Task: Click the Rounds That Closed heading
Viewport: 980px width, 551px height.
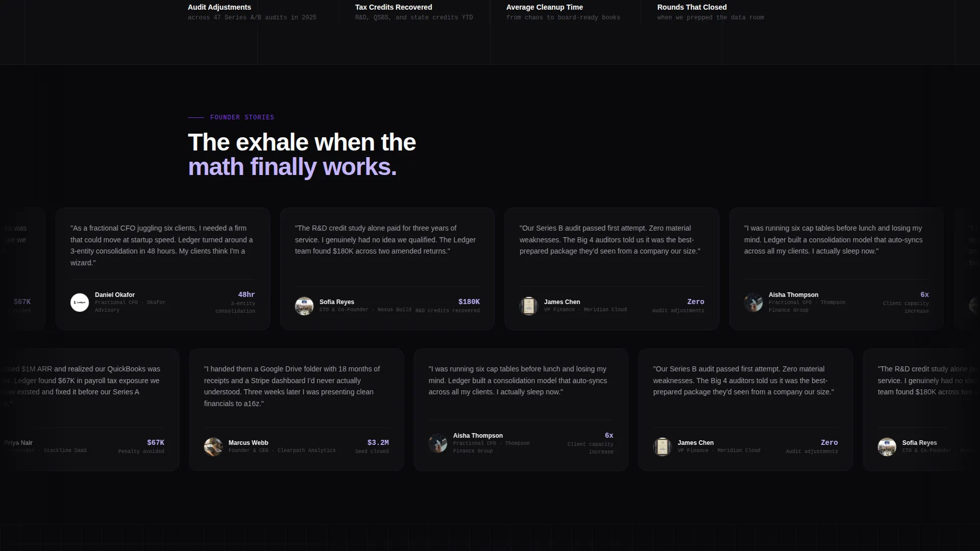Action: pos(692,7)
